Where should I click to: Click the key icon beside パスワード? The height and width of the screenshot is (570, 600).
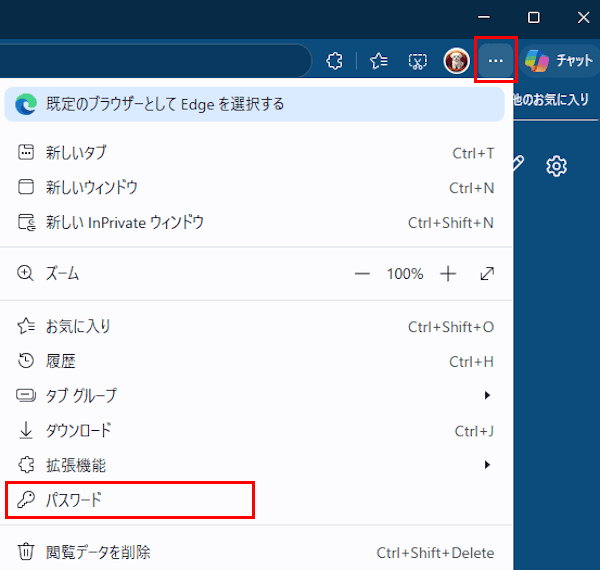(x=26, y=500)
